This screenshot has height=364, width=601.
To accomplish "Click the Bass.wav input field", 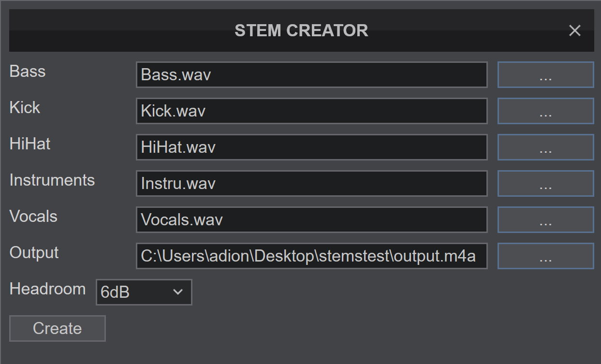I will (x=311, y=75).
